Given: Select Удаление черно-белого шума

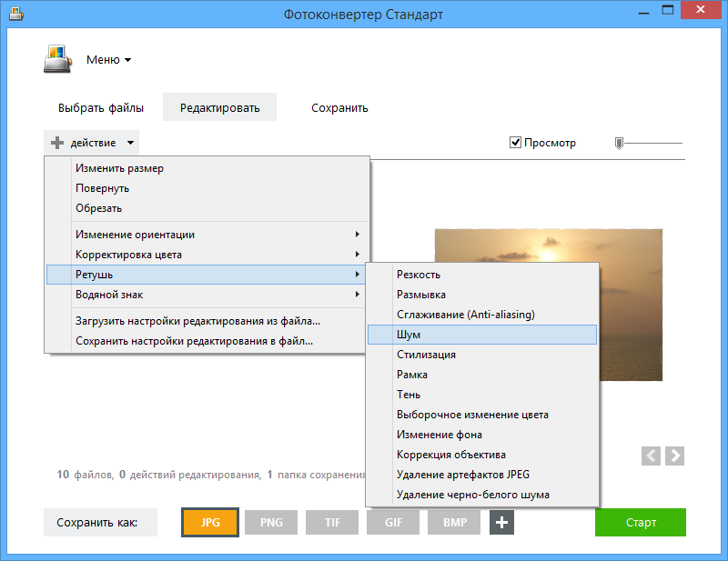Looking at the screenshot, I should (482, 495).
